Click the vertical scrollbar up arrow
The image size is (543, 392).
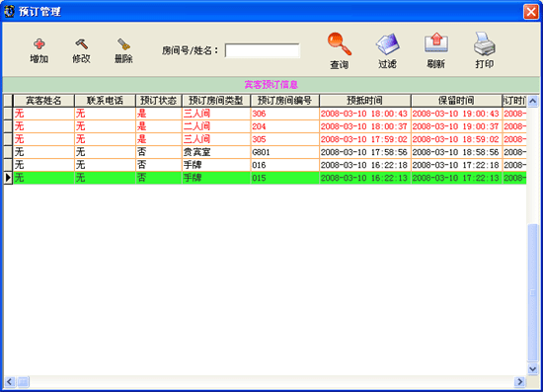pyautogui.click(x=532, y=101)
